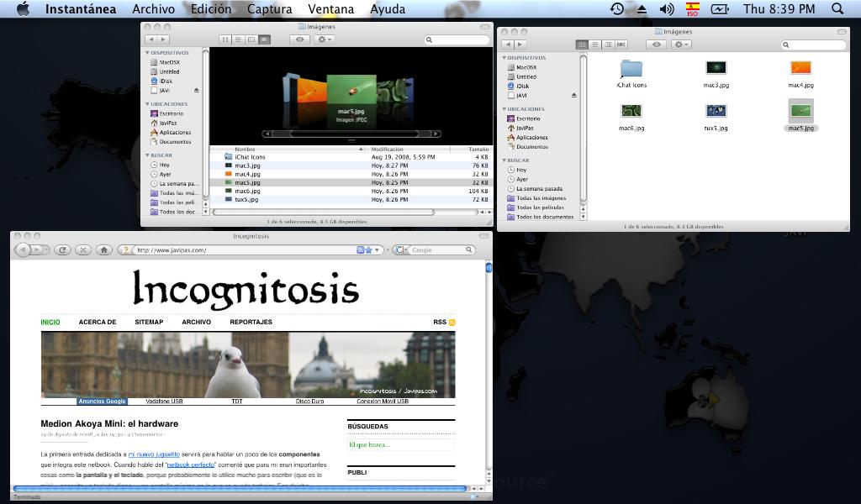This screenshot has height=504, width=861.
Task: Click the orange RSS icon on the Incognitosis page
Action: tap(452, 323)
